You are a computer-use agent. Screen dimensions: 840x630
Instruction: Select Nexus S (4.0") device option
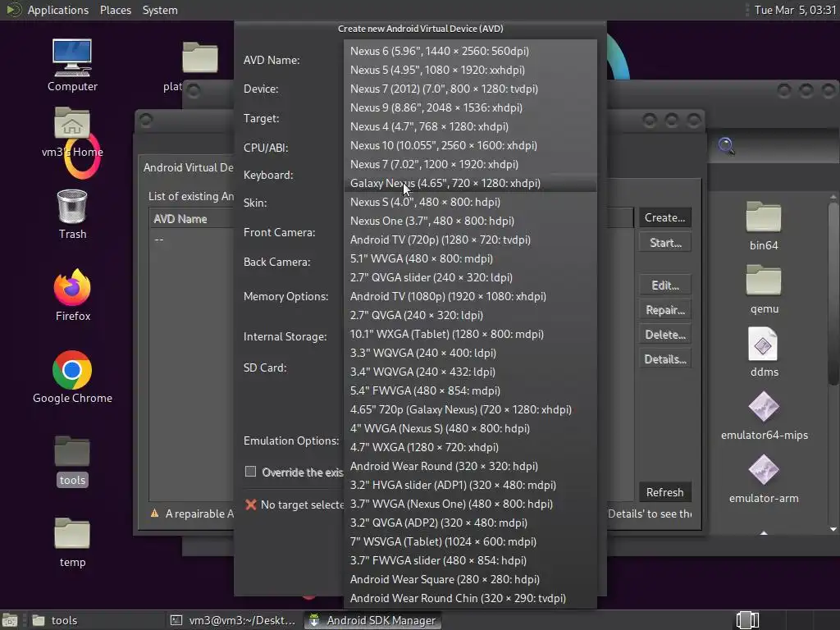point(470,202)
